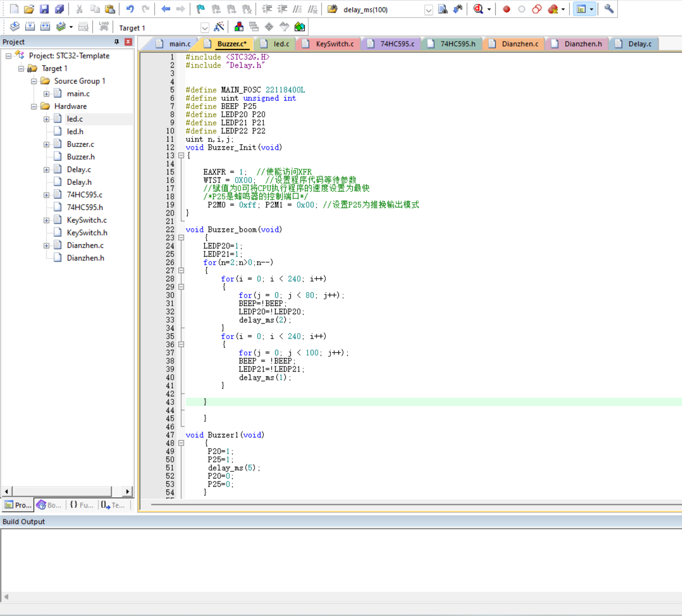Image resolution: width=682 pixels, height=616 pixels.
Task: Insert a breakpoint using red dot icon
Action: [x=506, y=9]
